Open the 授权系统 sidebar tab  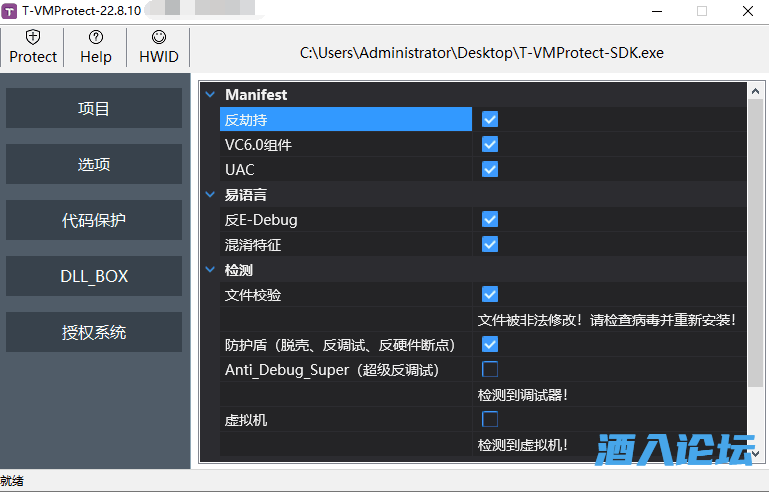(94, 332)
